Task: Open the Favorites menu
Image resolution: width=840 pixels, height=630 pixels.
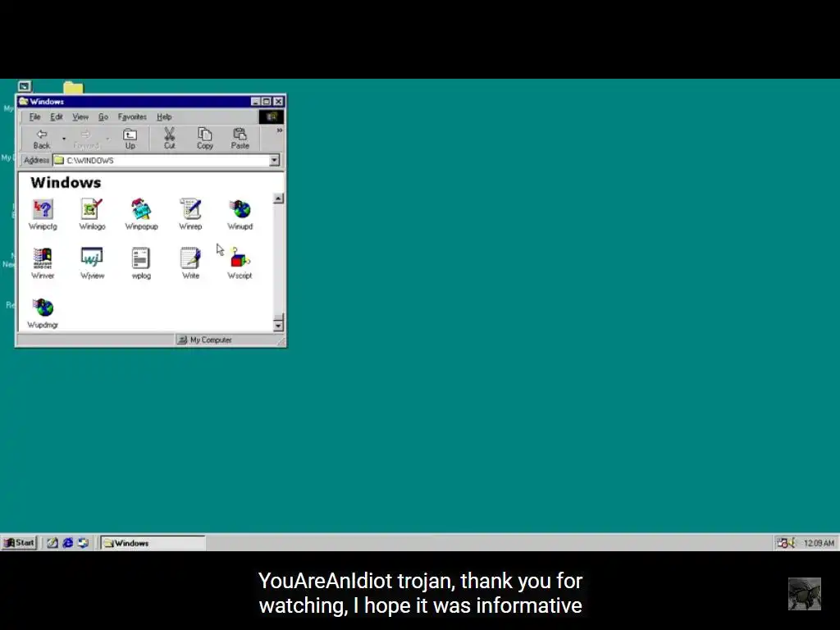Action: [x=132, y=116]
